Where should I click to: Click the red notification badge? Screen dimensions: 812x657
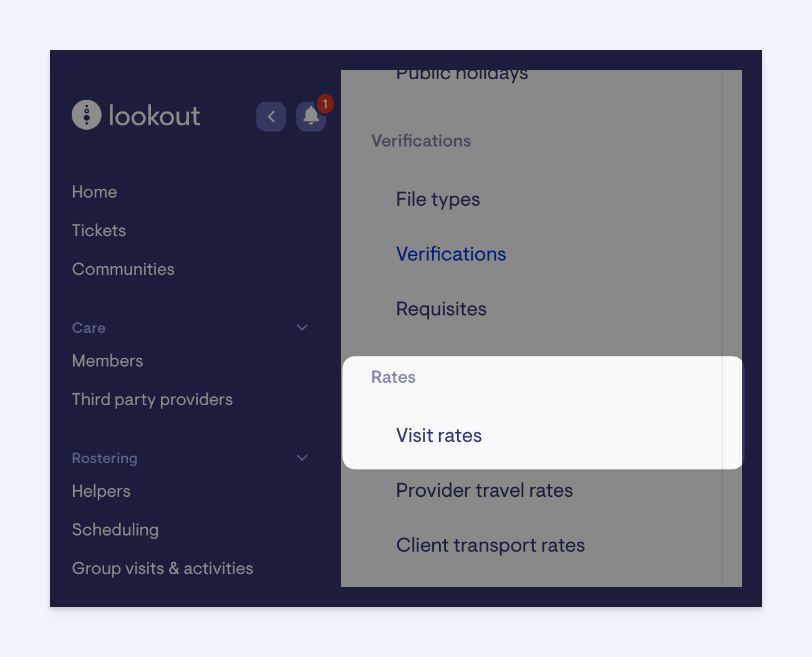point(325,103)
